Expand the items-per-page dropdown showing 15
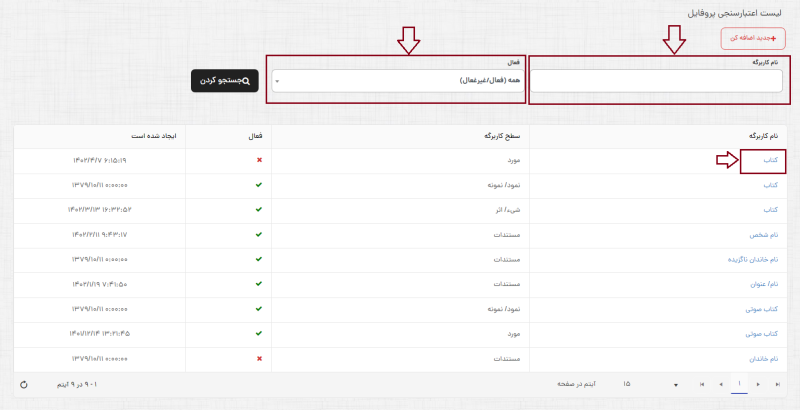The width and height of the screenshot is (800, 414). tap(675, 384)
